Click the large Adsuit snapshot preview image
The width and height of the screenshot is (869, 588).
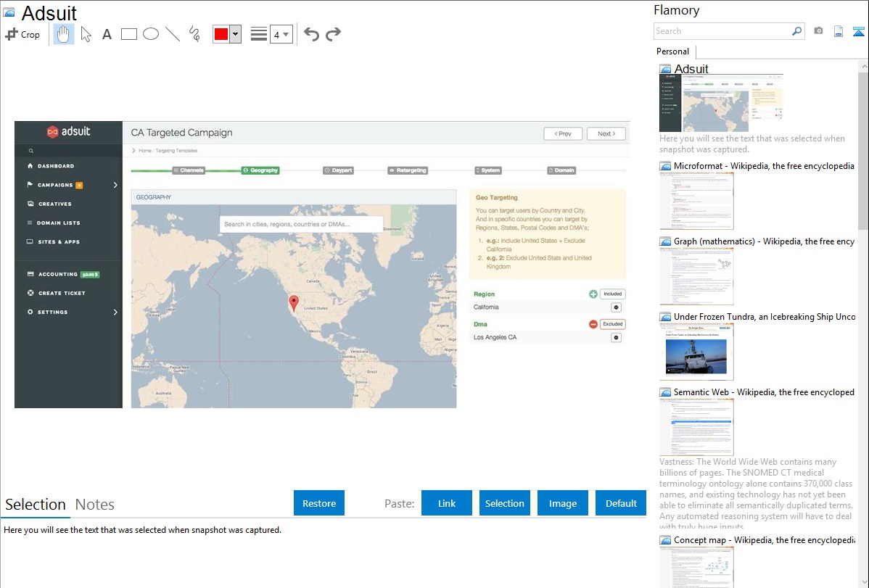click(x=323, y=265)
